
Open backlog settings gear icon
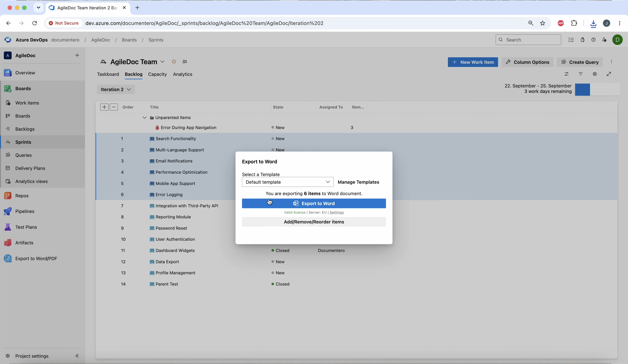(595, 74)
